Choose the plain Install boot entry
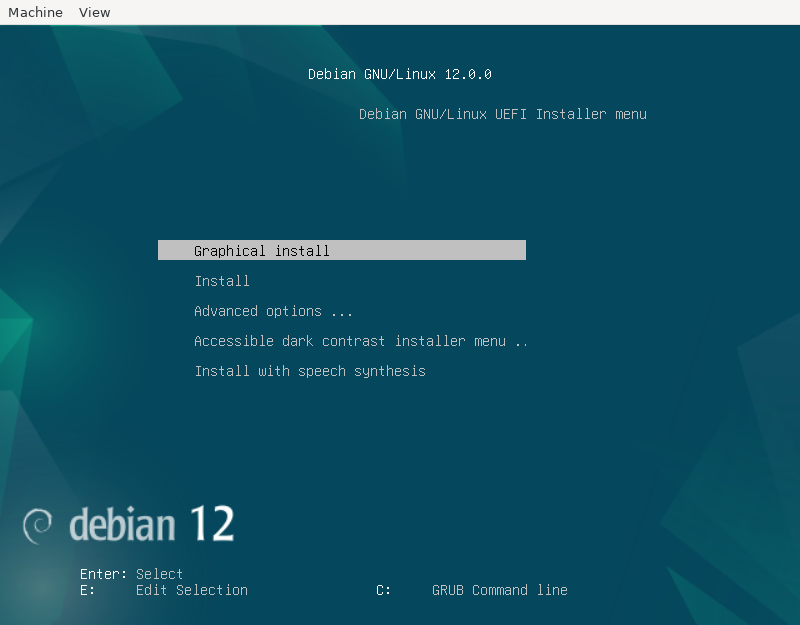The height and width of the screenshot is (625, 800). [222, 281]
